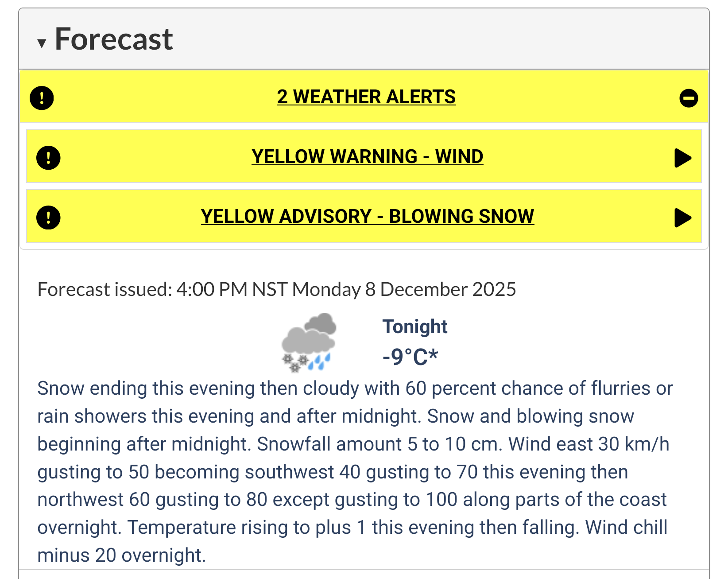Image resolution: width=728 pixels, height=579 pixels.
Task: Click the -9°C temperature reading
Action: (410, 357)
